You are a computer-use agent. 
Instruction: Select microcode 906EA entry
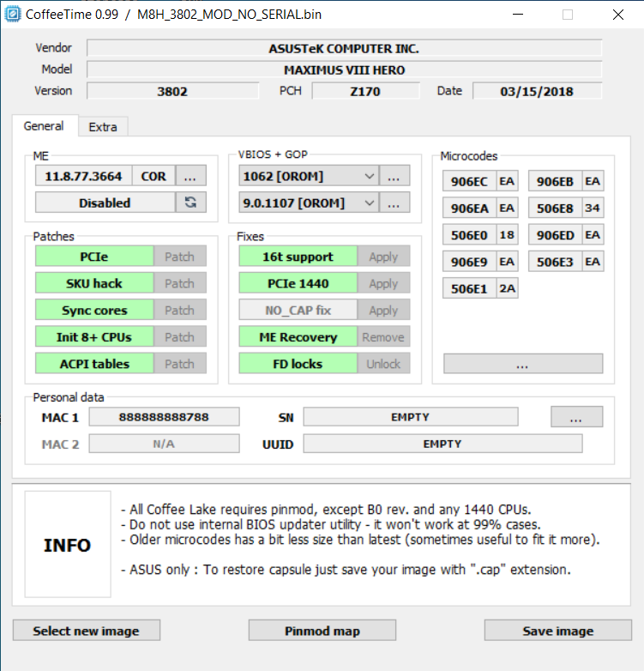[470, 208]
